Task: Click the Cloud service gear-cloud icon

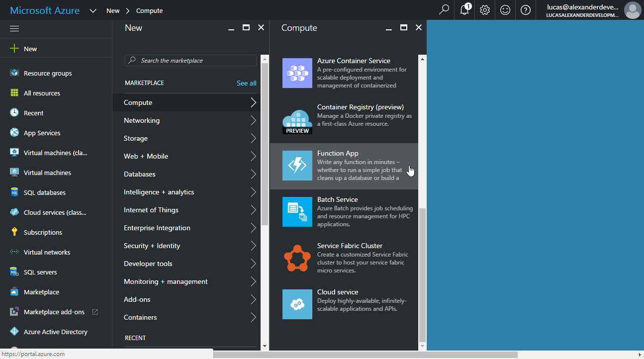Action: coord(297,304)
